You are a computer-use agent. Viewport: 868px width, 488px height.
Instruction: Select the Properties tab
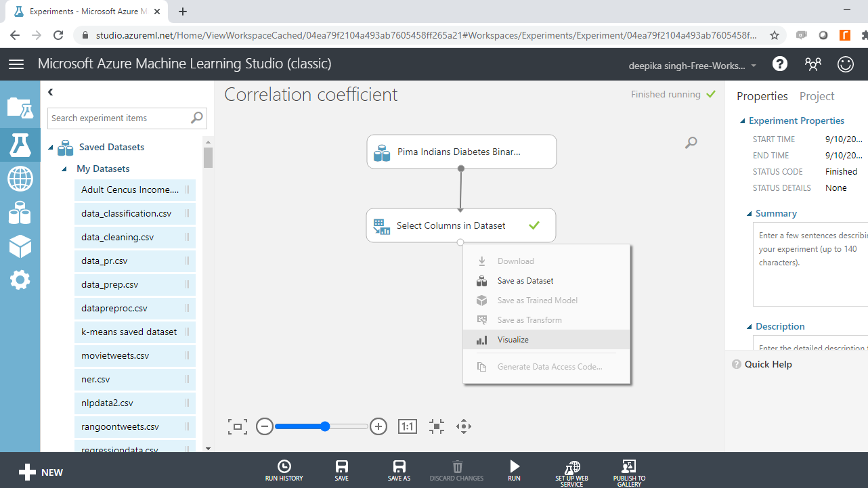pyautogui.click(x=762, y=96)
